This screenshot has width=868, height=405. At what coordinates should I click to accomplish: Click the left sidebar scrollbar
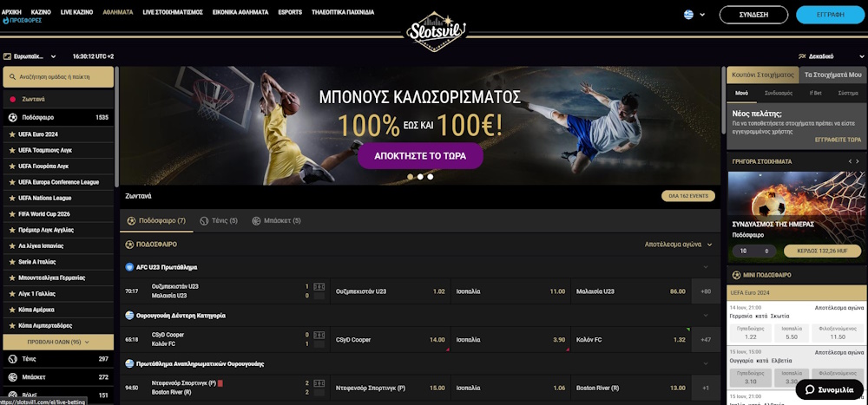117,127
